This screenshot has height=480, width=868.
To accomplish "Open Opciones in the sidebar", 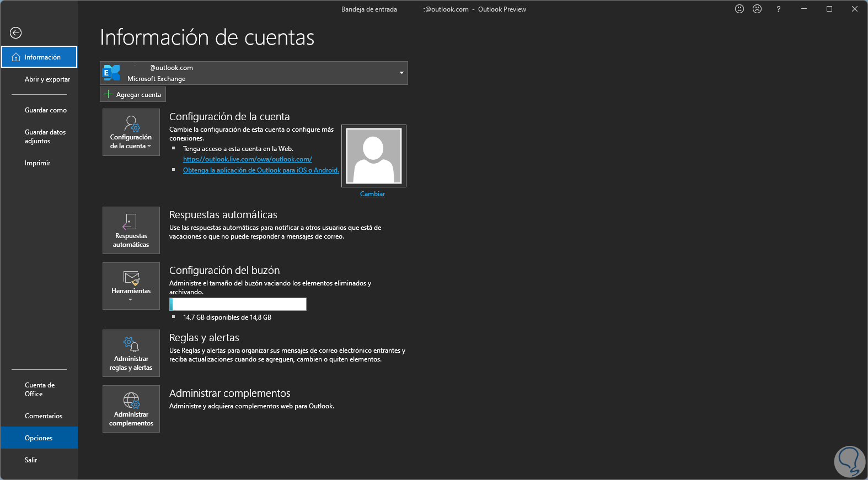I will pyautogui.click(x=39, y=438).
